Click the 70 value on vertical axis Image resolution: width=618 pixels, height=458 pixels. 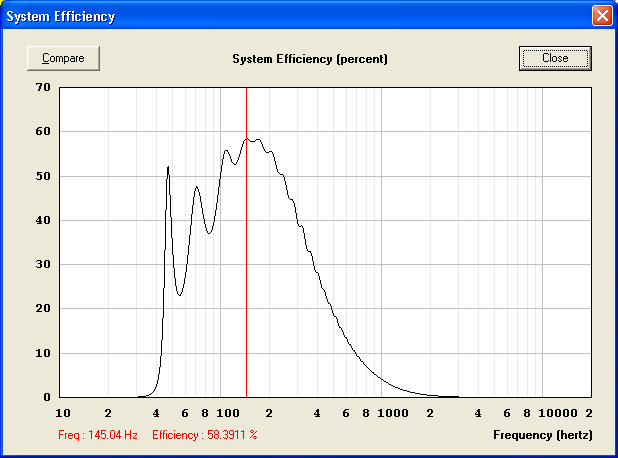point(43,87)
